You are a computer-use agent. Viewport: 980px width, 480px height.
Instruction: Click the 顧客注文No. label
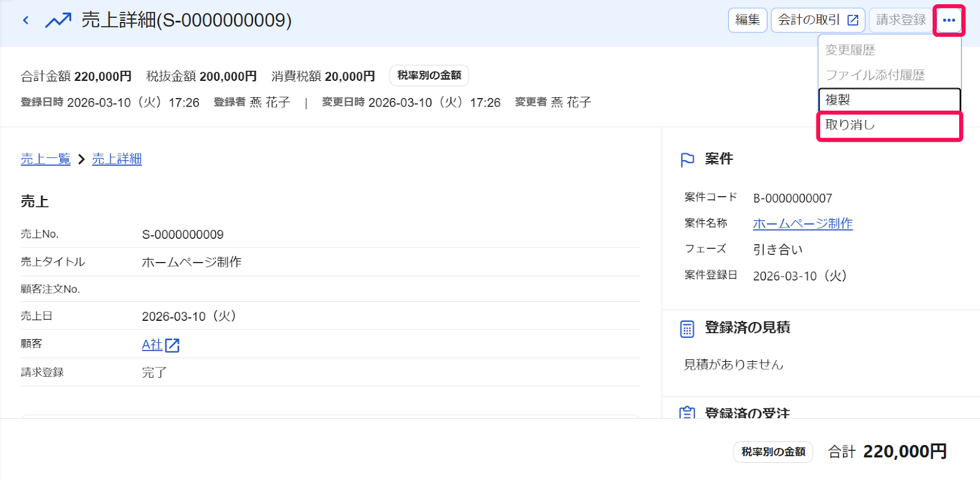click(50, 289)
